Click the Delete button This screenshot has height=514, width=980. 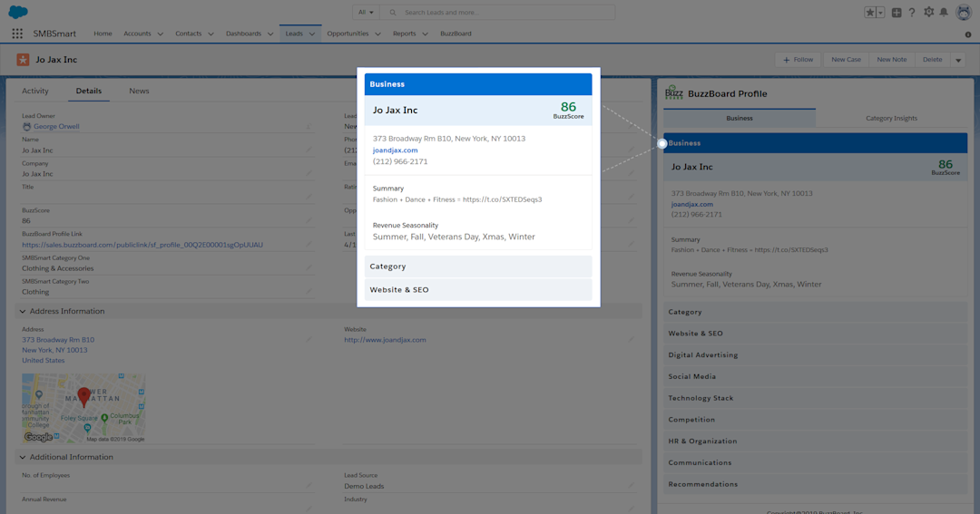[x=933, y=60]
